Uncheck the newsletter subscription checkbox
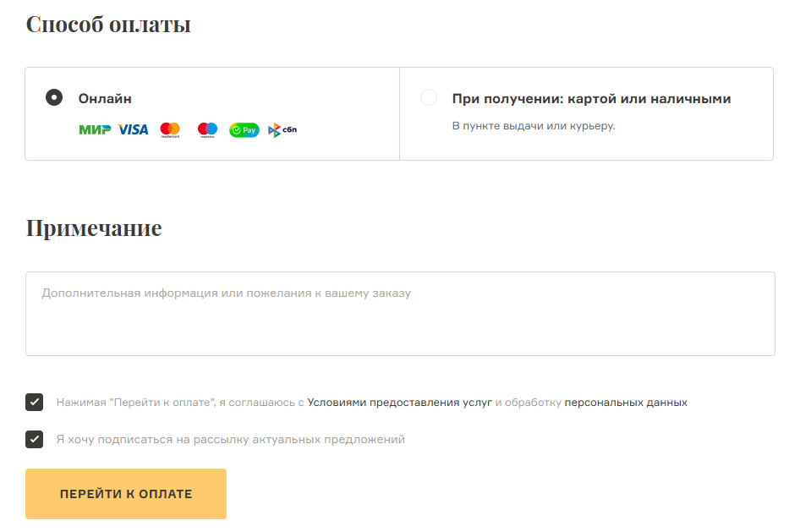The image size is (811, 532). click(34, 439)
